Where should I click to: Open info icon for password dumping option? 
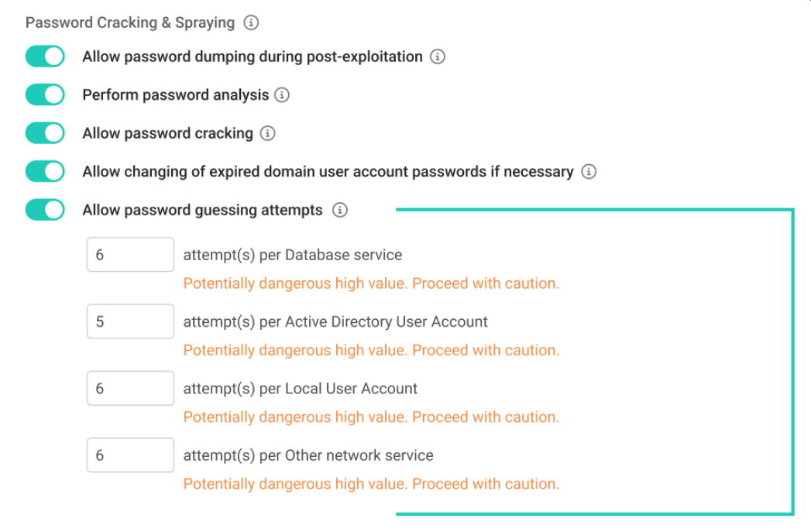pos(438,57)
